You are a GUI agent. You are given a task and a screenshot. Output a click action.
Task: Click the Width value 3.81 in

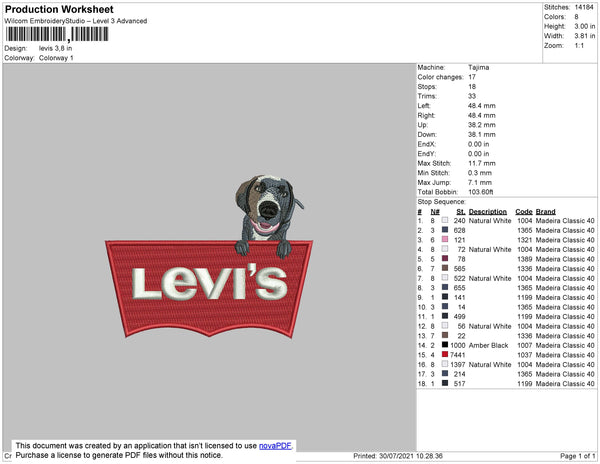pos(584,36)
